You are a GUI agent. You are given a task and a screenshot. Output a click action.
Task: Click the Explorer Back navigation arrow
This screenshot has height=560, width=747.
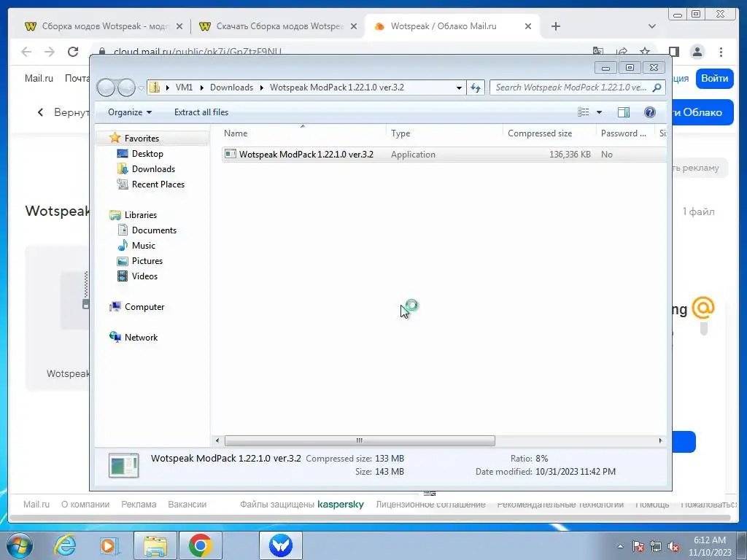tap(107, 87)
